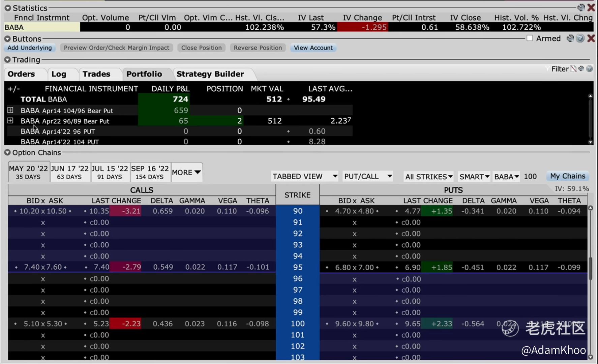The image size is (598, 364).
Task: Open the SMART exchange dropdown
Action: click(x=474, y=177)
